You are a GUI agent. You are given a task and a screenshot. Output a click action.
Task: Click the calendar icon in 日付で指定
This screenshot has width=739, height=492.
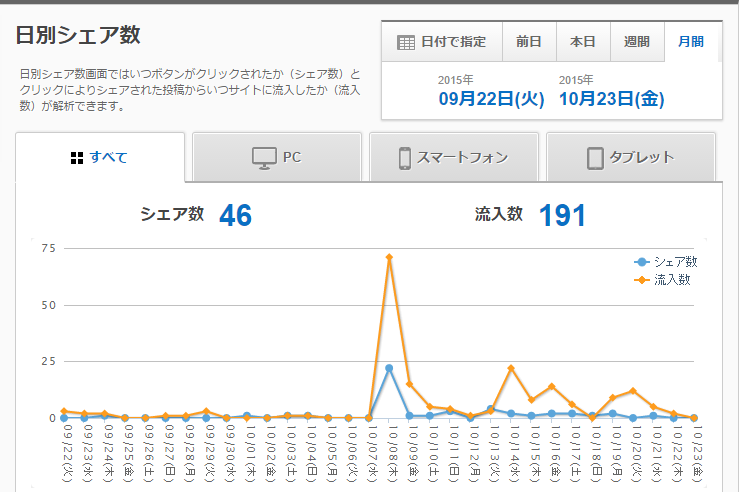(x=406, y=42)
